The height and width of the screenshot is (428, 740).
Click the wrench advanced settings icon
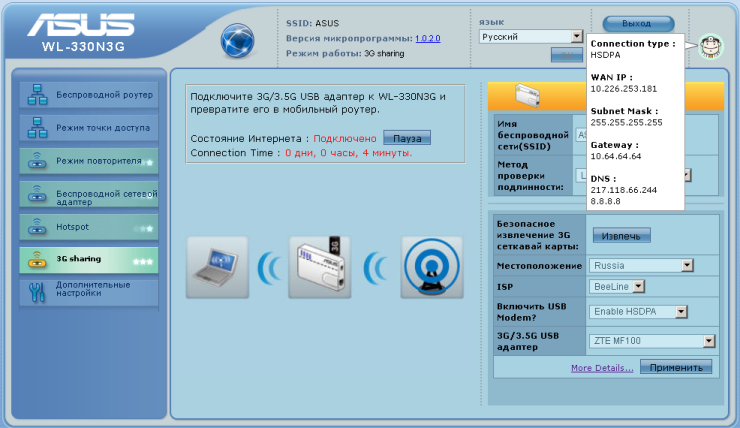coord(37,293)
